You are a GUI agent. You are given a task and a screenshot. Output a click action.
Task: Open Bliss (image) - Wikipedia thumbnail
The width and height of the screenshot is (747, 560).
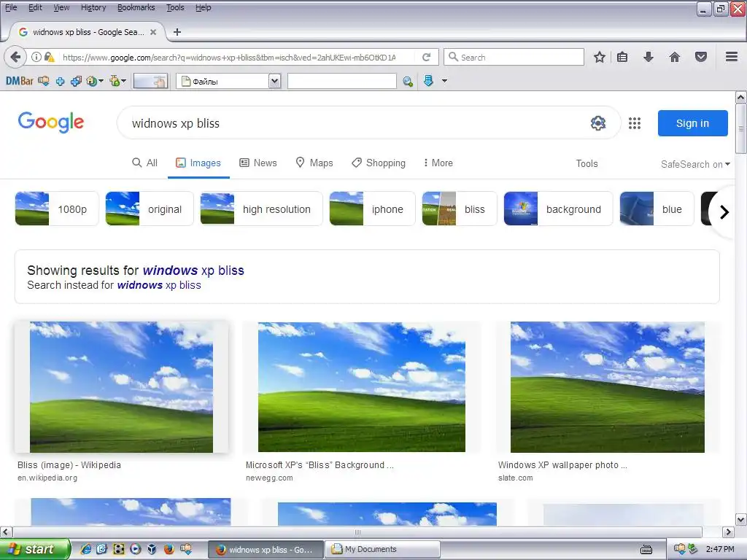[x=122, y=387]
